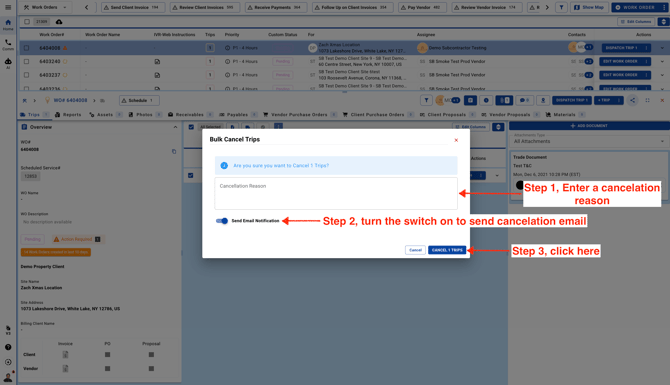The image size is (670, 385).
Task: Switch to the Reports tab
Action: [x=68, y=115]
